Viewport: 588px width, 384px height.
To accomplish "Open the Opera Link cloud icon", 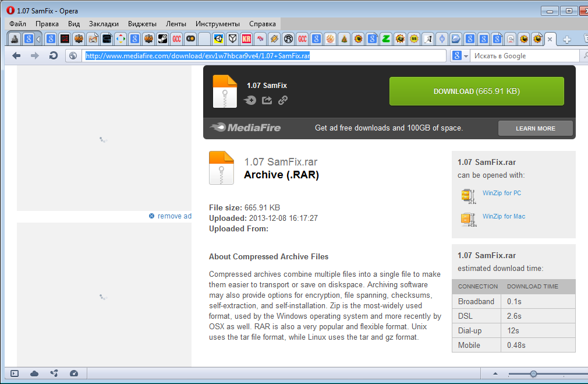I will pyautogui.click(x=34, y=374).
